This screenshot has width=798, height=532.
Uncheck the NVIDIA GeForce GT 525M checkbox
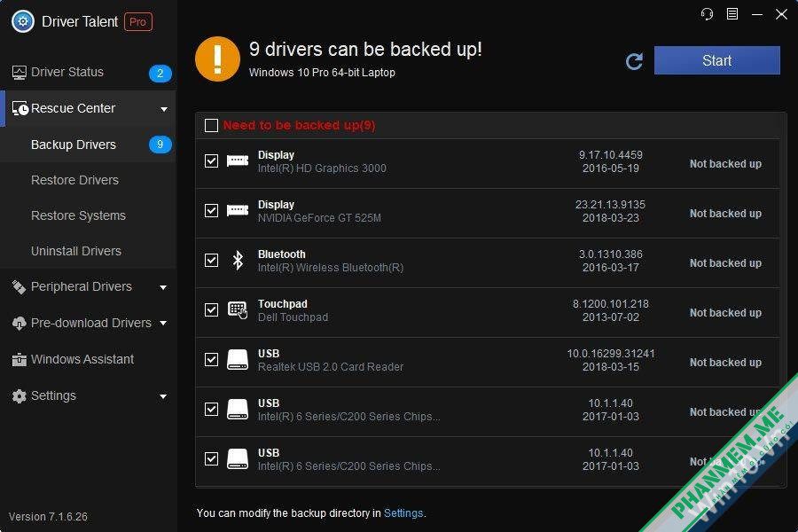point(211,210)
